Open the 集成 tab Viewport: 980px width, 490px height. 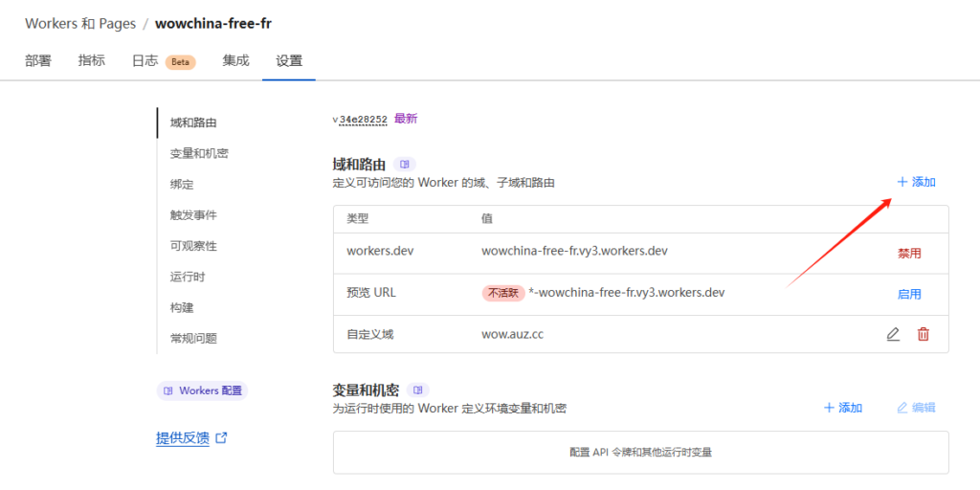pos(235,60)
